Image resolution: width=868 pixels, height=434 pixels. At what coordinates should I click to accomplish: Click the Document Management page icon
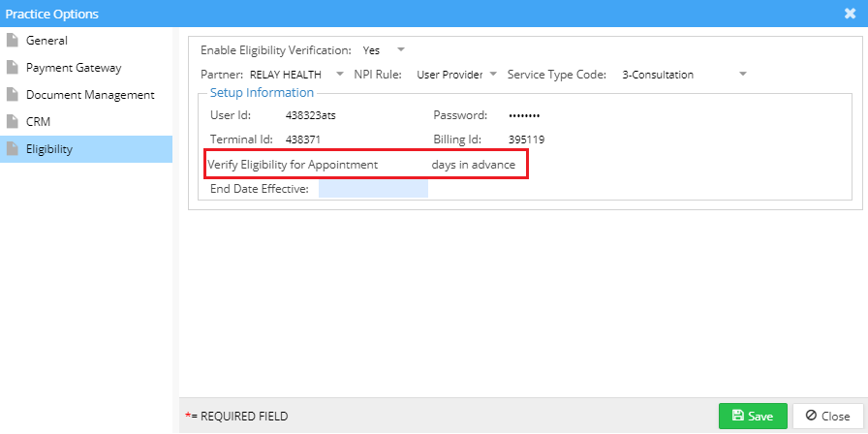click(13, 95)
